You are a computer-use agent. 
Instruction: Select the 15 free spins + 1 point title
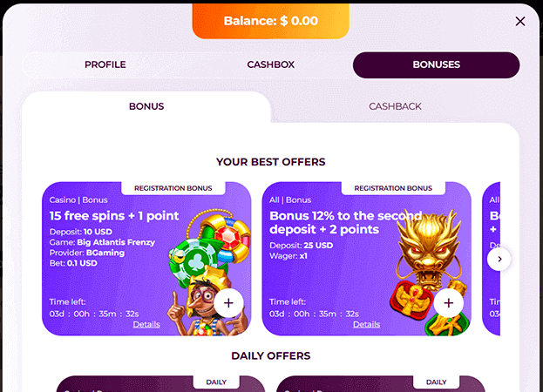(114, 216)
